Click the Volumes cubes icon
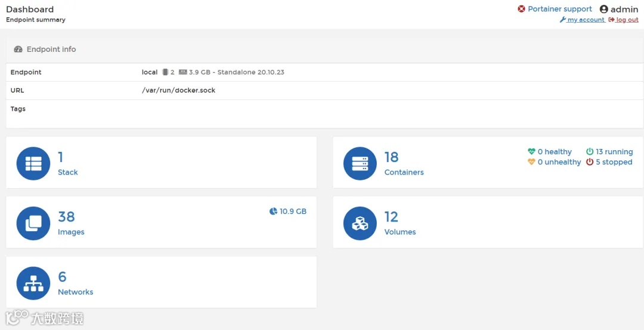 click(360, 223)
